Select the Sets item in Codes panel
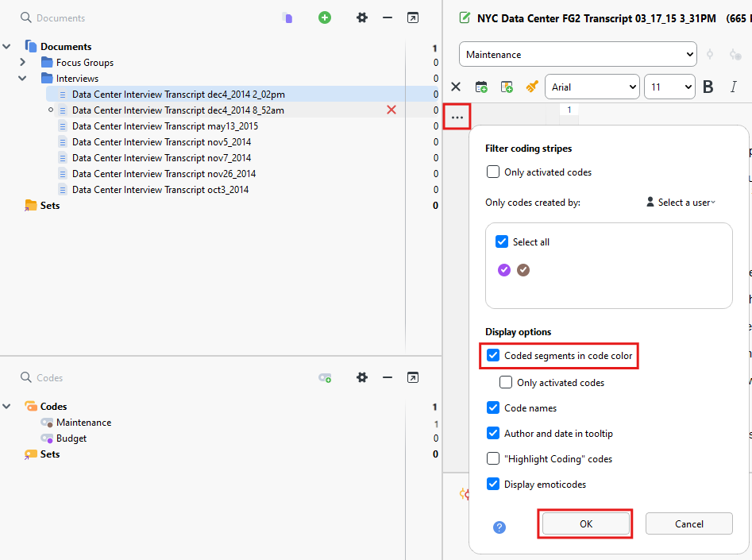This screenshot has height=560, width=752. pyautogui.click(x=50, y=454)
